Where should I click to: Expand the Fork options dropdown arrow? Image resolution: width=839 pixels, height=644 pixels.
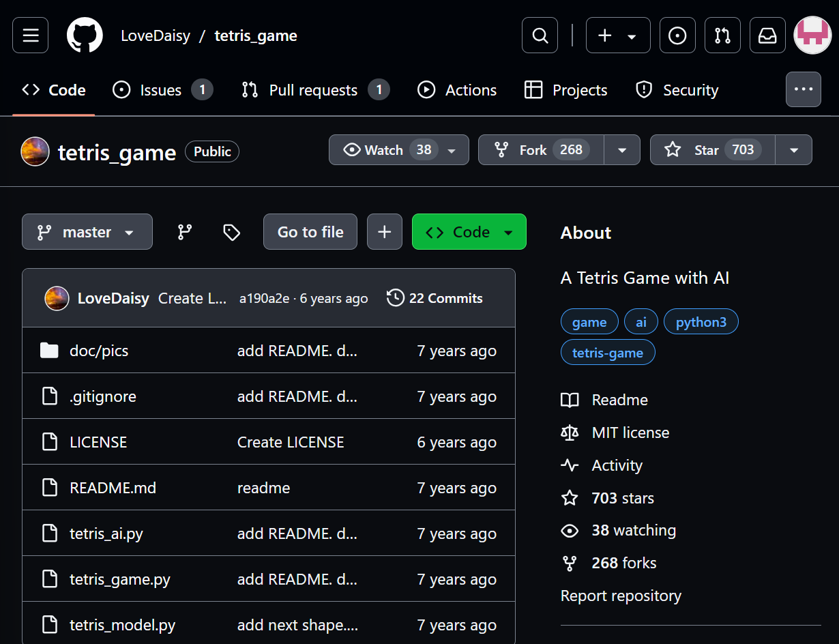point(622,150)
